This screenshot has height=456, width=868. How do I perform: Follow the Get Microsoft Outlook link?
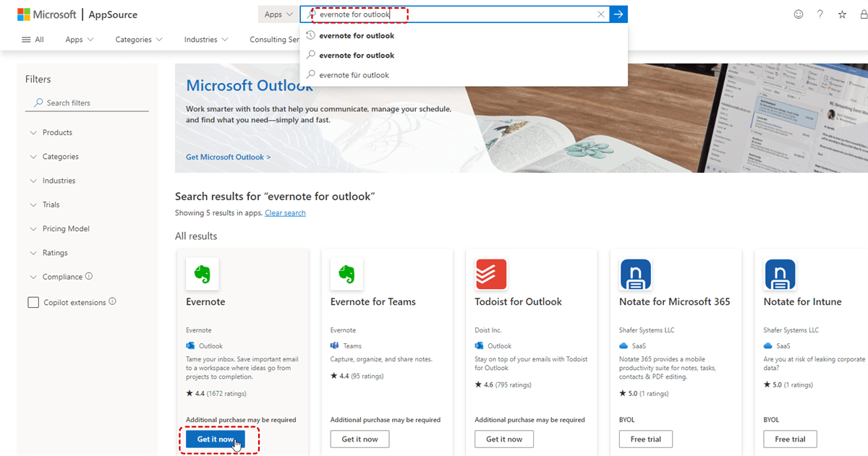click(x=228, y=157)
